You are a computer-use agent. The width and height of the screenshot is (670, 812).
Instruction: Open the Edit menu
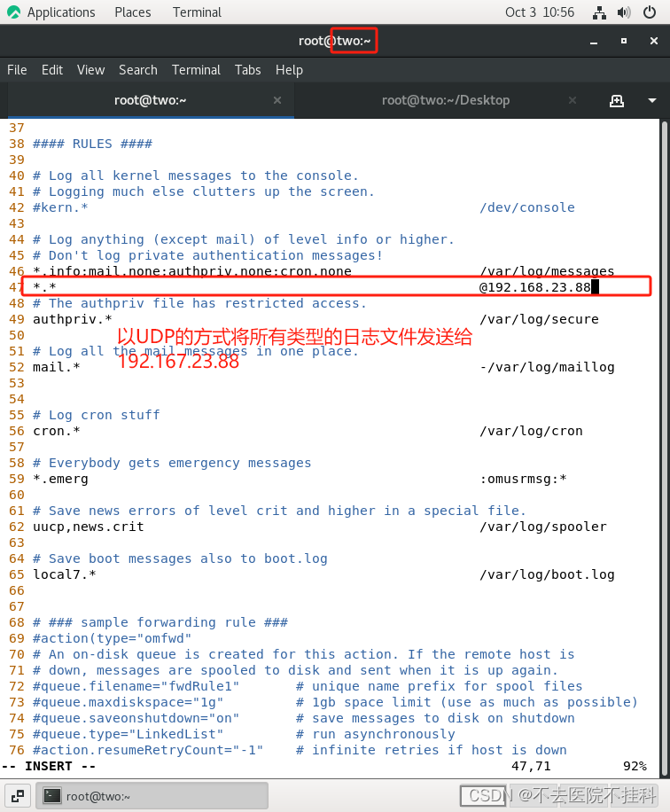(51, 70)
